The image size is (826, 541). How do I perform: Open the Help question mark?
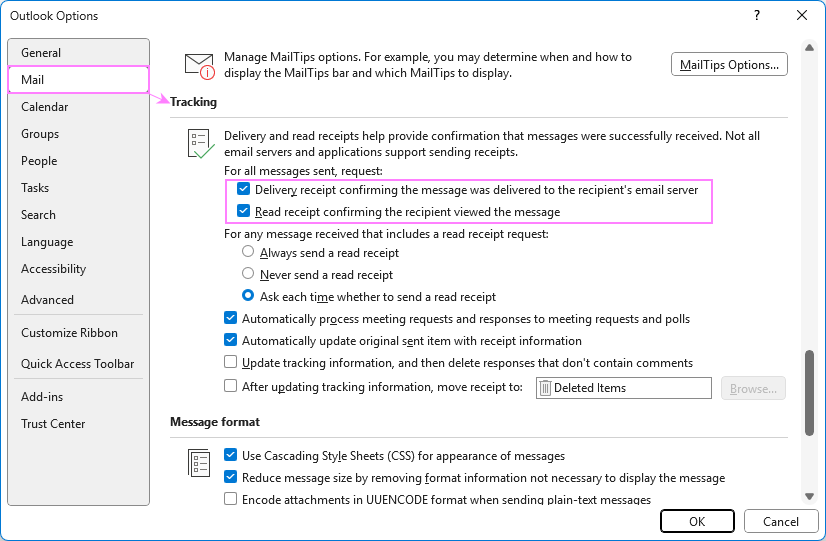[x=757, y=15]
